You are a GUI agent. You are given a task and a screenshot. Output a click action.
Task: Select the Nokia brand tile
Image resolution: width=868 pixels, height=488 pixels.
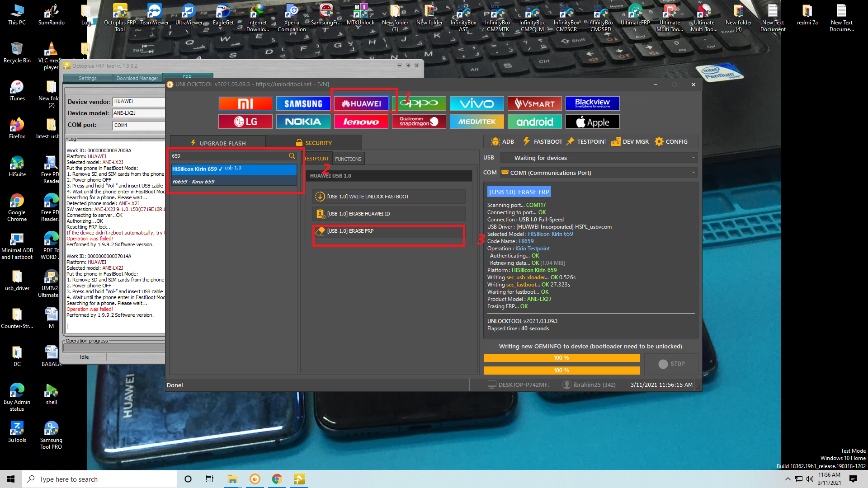pos(303,122)
